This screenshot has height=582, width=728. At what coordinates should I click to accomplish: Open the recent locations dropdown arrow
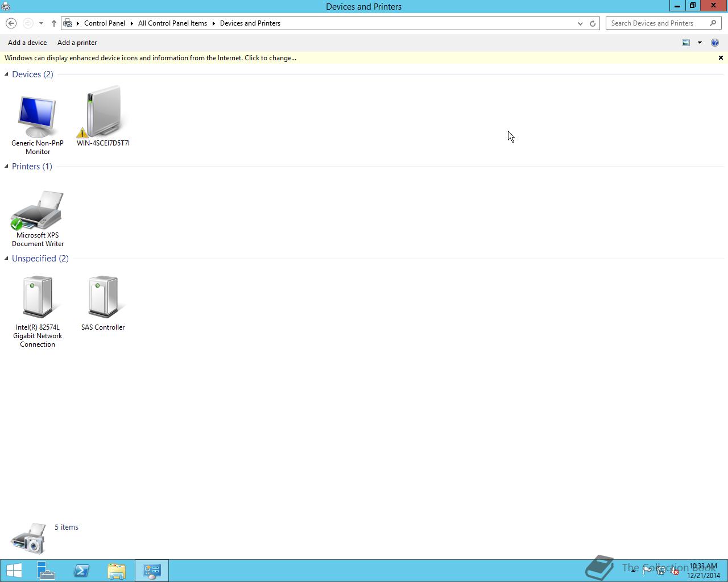pos(41,23)
